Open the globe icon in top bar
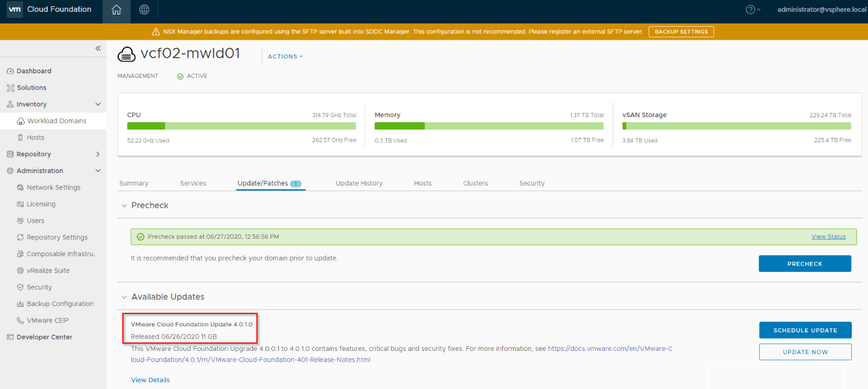The height and width of the screenshot is (389, 868). [144, 10]
